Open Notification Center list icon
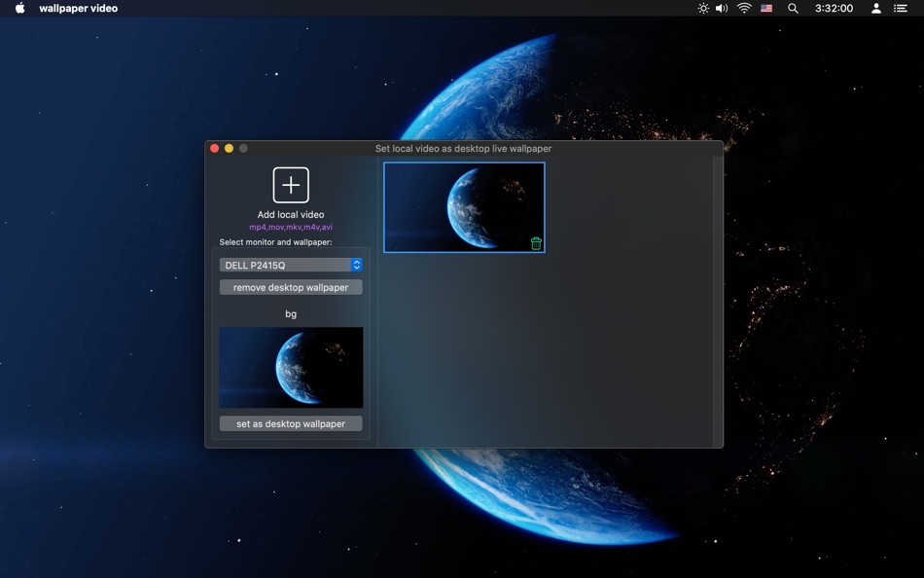924x578 pixels. [900, 8]
